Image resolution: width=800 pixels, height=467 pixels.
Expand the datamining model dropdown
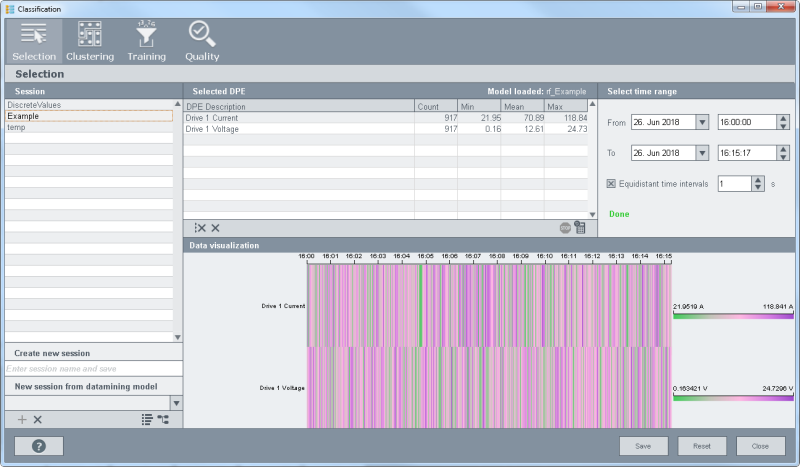click(177, 403)
